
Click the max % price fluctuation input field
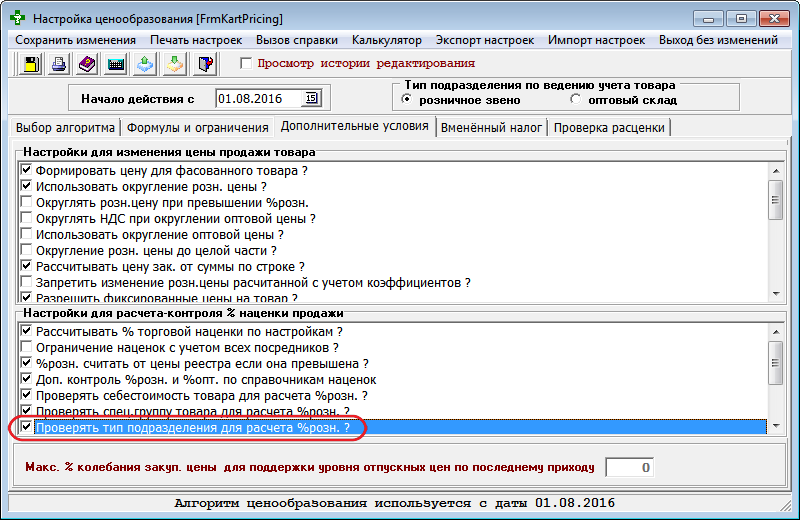pyautogui.click(x=631, y=467)
